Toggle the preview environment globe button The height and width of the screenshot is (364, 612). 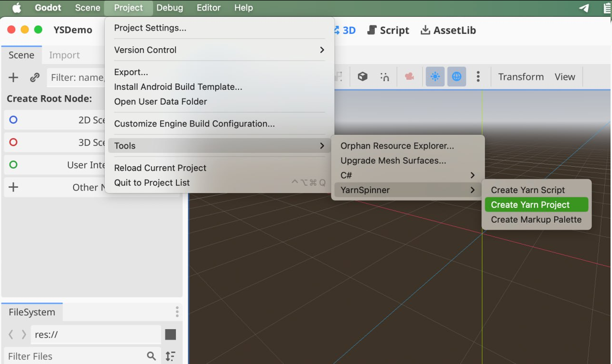tap(457, 76)
